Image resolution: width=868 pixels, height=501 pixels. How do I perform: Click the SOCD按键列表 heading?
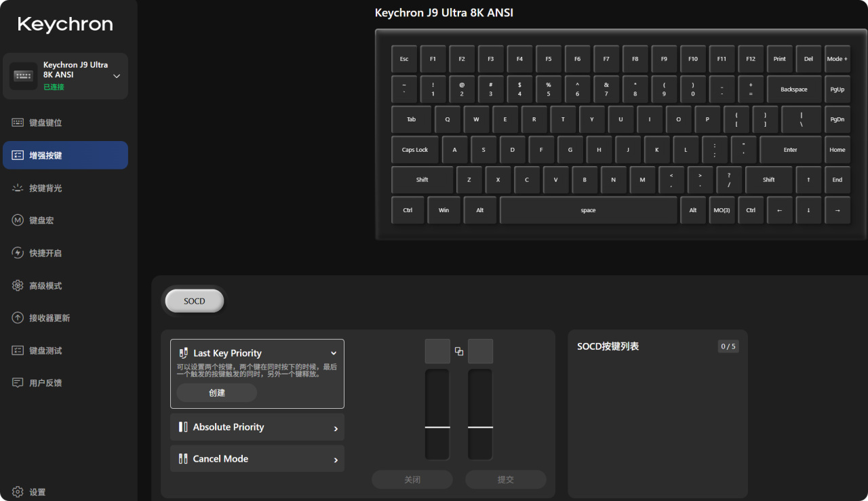coord(608,346)
